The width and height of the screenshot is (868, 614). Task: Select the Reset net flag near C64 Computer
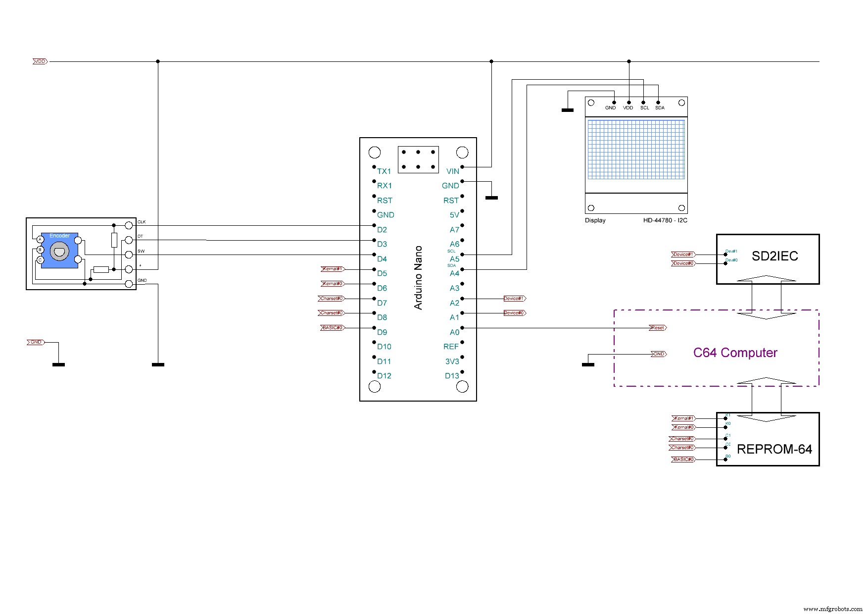click(x=658, y=327)
